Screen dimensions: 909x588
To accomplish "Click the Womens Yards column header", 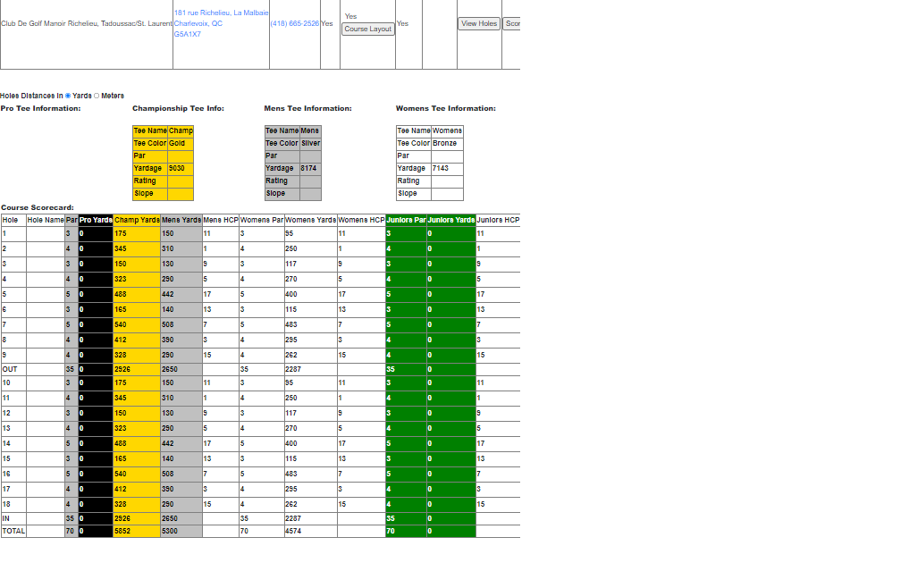I will click(x=310, y=220).
